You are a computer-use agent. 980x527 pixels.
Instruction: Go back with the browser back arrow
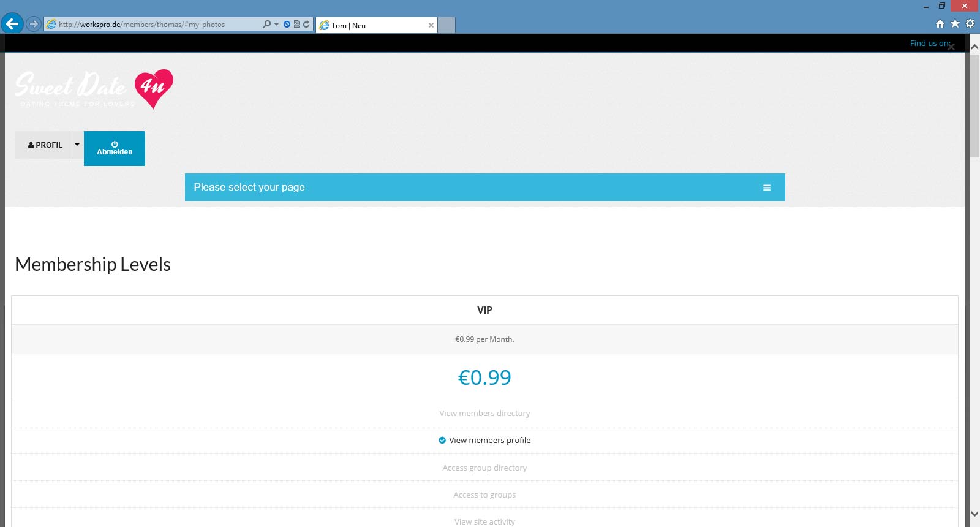coord(12,24)
